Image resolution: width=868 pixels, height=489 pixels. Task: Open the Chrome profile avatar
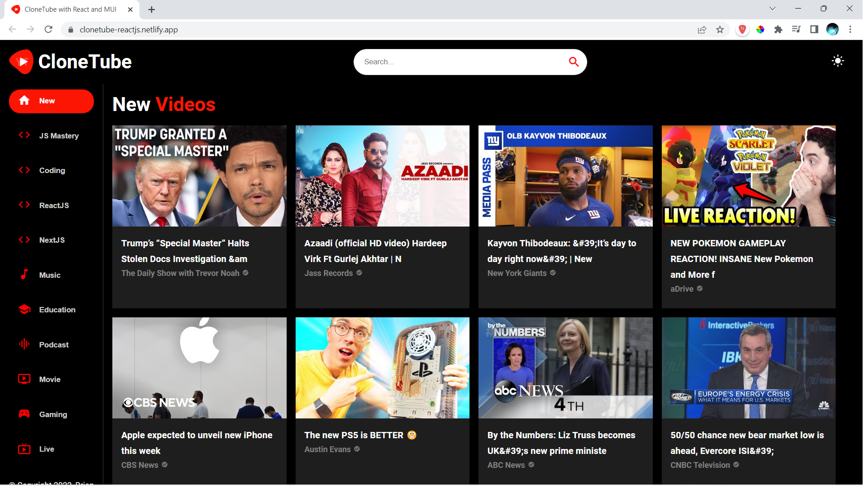click(x=837, y=30)
